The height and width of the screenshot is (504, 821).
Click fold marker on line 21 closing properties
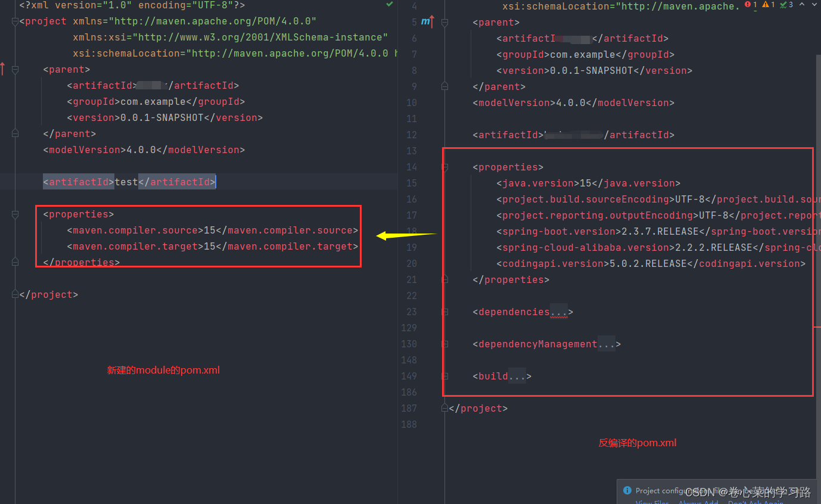444,279
